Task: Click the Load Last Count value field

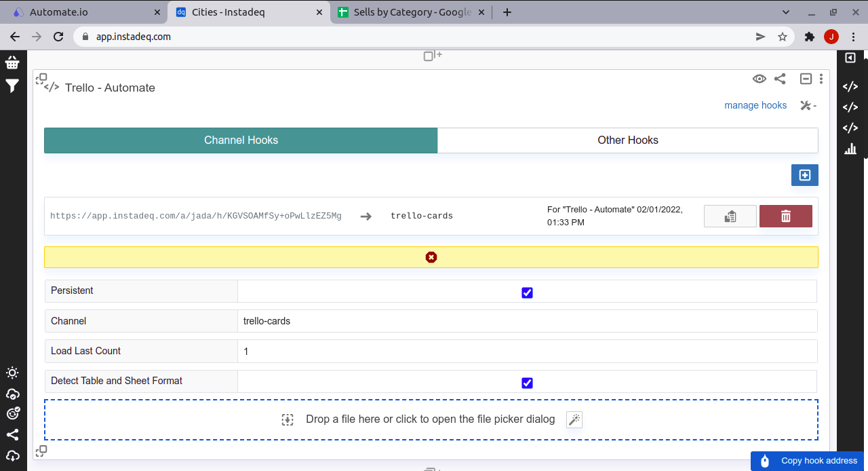Action: [x=528, y=351]
